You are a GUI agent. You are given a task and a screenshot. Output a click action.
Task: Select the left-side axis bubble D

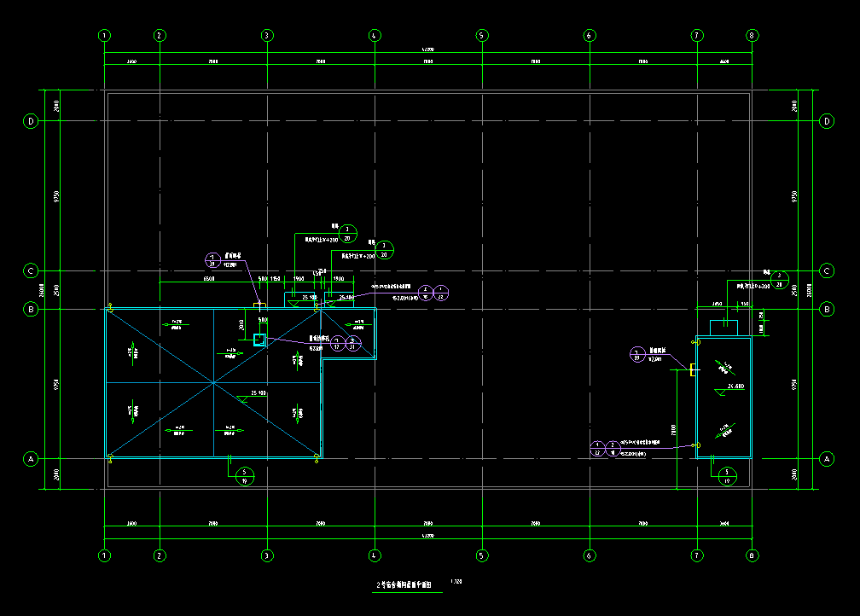(32, 121)
